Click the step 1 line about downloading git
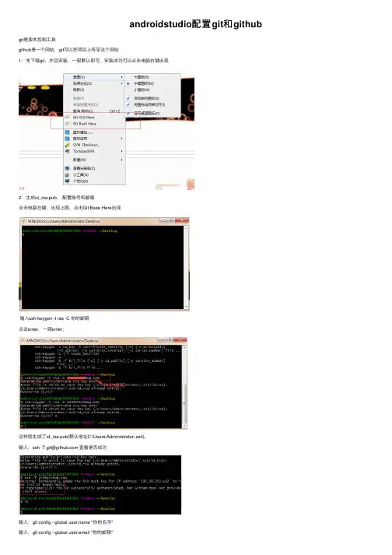Screen dimensions: 392x555 click(x=94, y=61)
